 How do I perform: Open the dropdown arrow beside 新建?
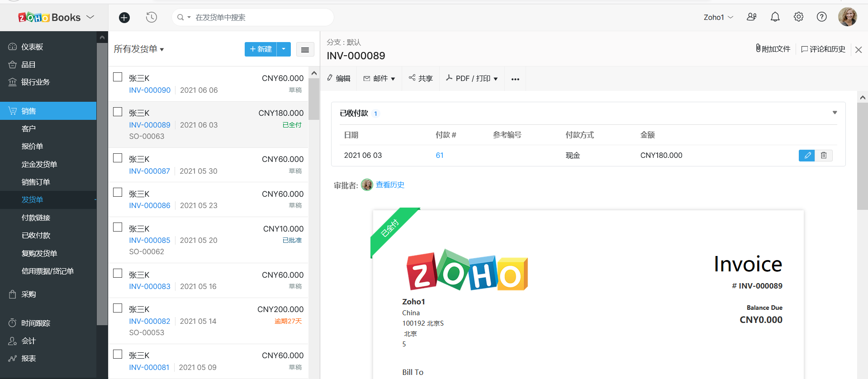[284, 49]
